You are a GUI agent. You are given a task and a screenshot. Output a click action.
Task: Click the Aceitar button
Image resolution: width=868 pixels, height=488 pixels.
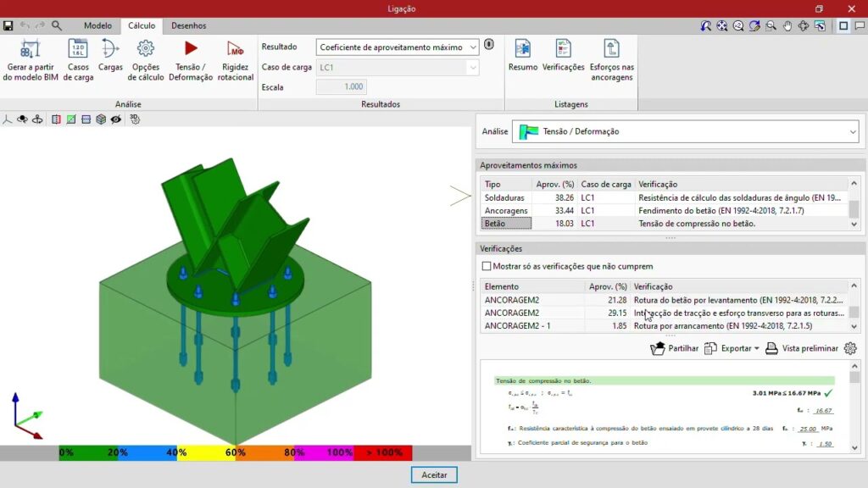[x=434, y=475]
